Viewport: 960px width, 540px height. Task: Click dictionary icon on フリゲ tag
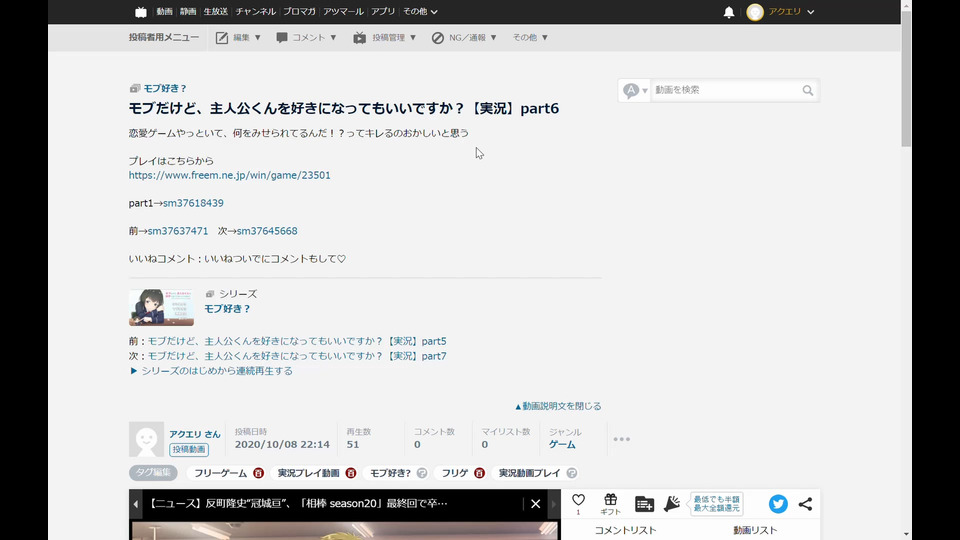479,473
